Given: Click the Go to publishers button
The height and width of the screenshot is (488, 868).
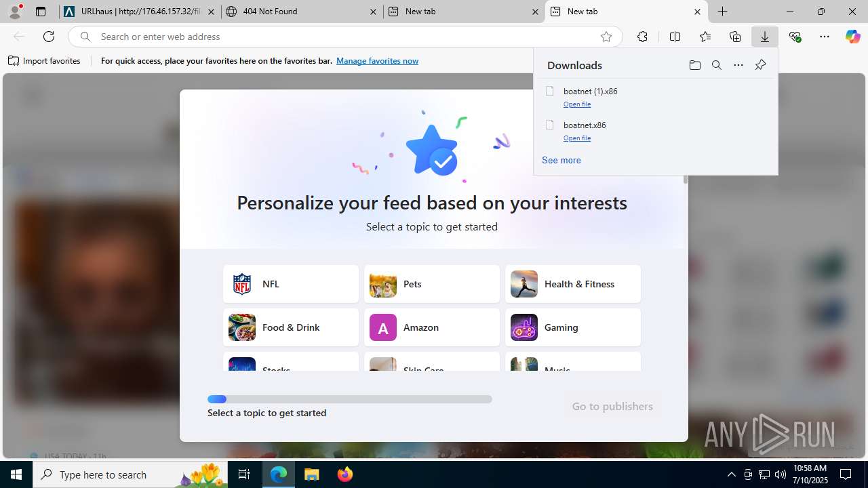Looking at the screenshot, I should pyautogui.click(x=612, y=407).
